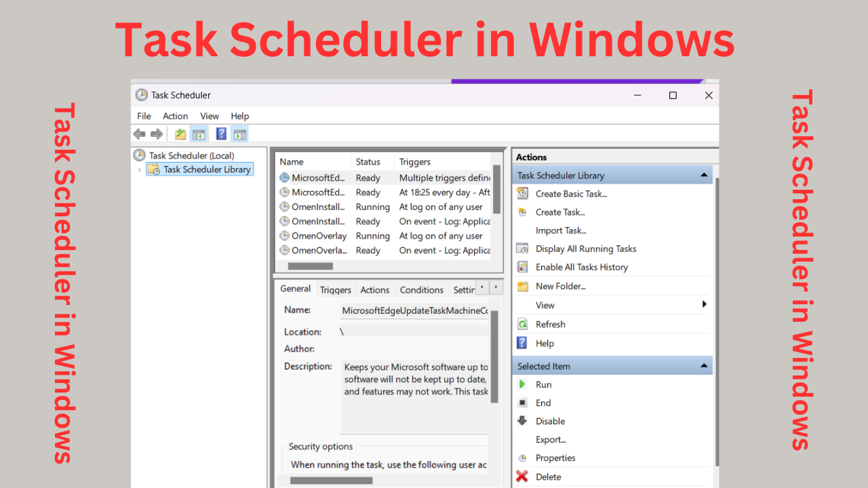Switch to the Triggers tab

click(x=336, y=289)
